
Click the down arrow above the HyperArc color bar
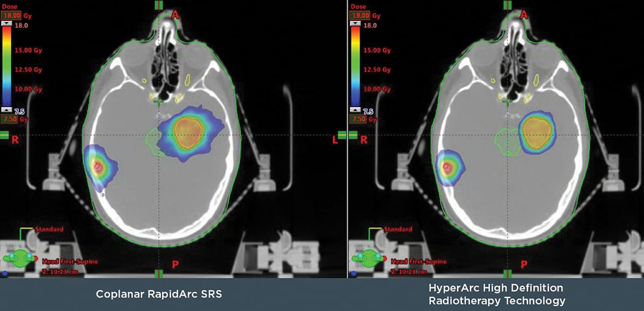355,23
